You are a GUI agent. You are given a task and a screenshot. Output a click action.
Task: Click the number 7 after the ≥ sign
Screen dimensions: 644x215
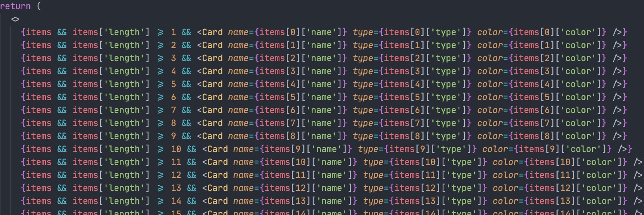pyautogui.click(x=173, y=110)
